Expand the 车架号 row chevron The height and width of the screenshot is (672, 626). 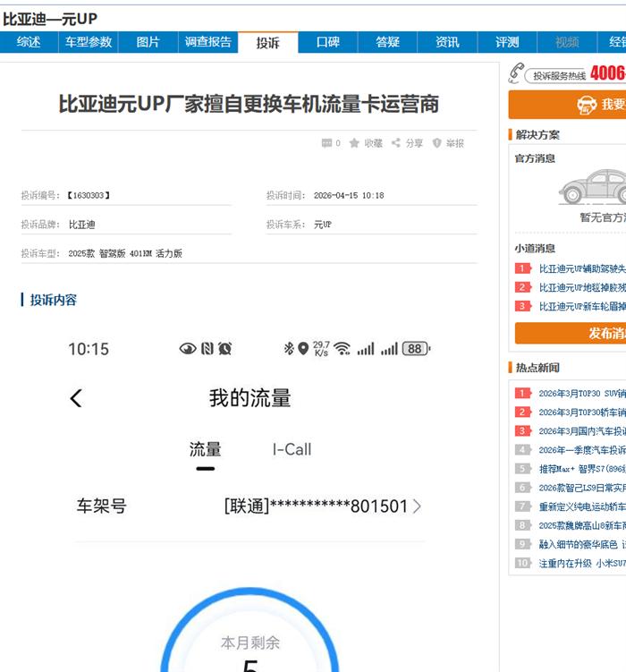pyautogui.click(x=417, y=506)
